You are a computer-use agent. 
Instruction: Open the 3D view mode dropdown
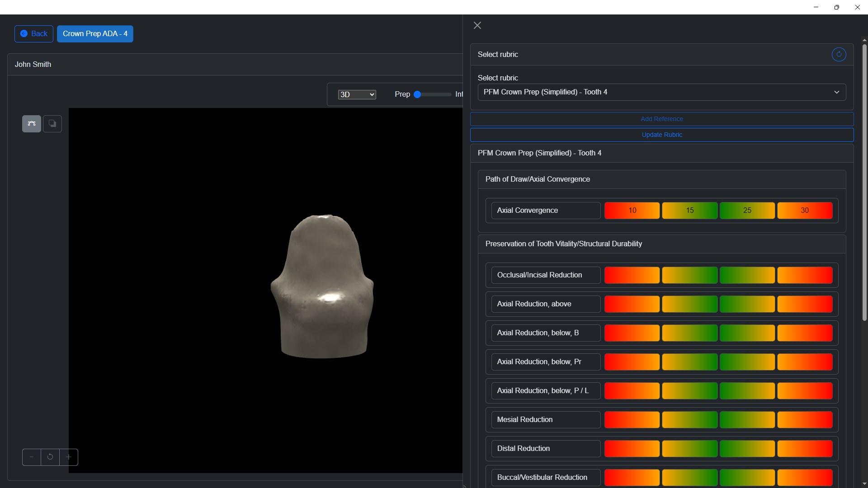coord(357,94)
